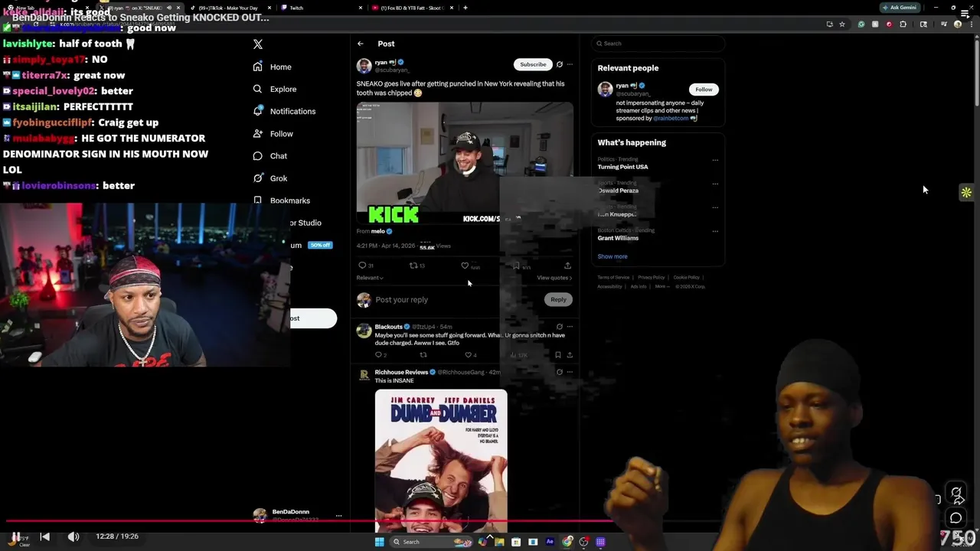Open ryan's profile avatar on the post

coord(364,66)
